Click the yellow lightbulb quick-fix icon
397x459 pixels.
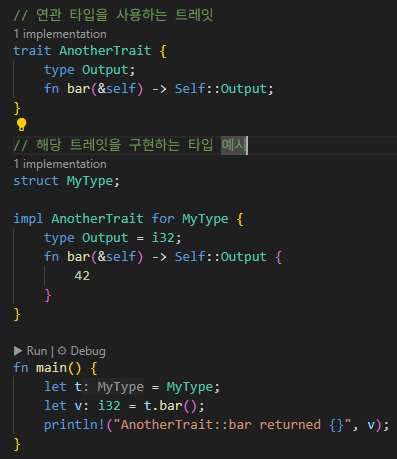(x=21, y=125)
